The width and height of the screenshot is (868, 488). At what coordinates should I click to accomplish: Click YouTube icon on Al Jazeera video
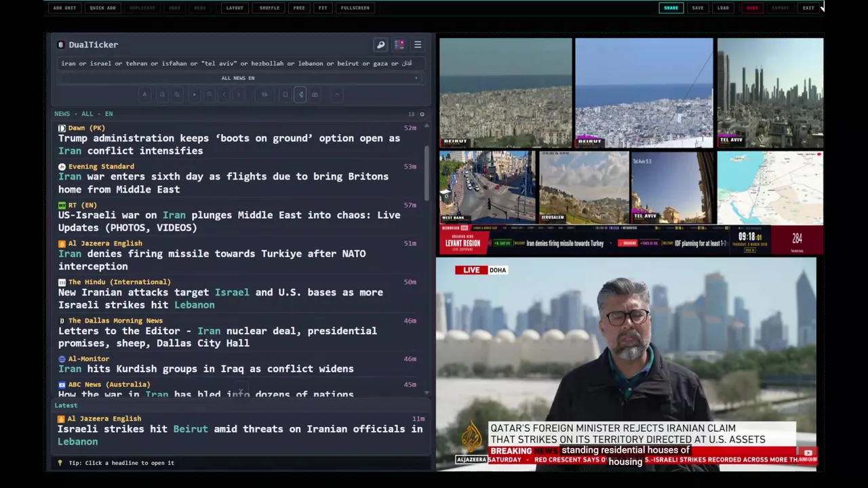click(x=808, y=453)
